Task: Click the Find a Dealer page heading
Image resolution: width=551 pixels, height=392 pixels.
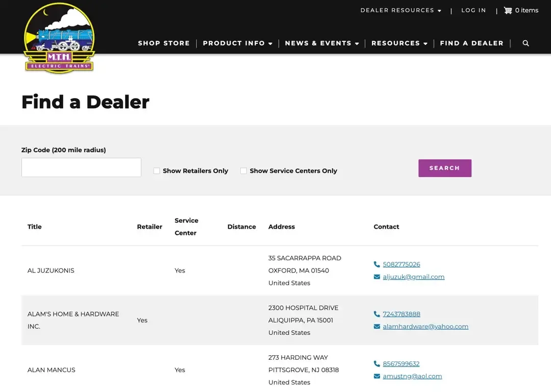Action: click(85, 102)
